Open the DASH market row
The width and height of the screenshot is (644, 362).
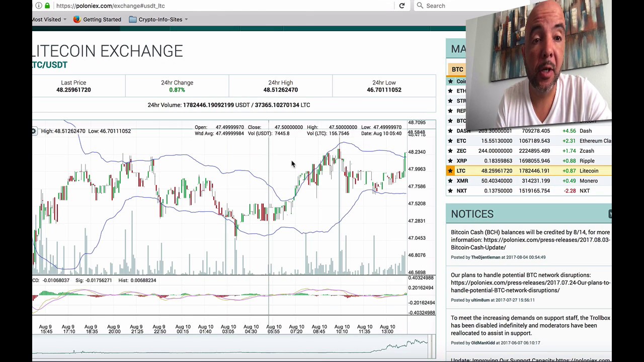pyautogui.click(x=528, y=131)
